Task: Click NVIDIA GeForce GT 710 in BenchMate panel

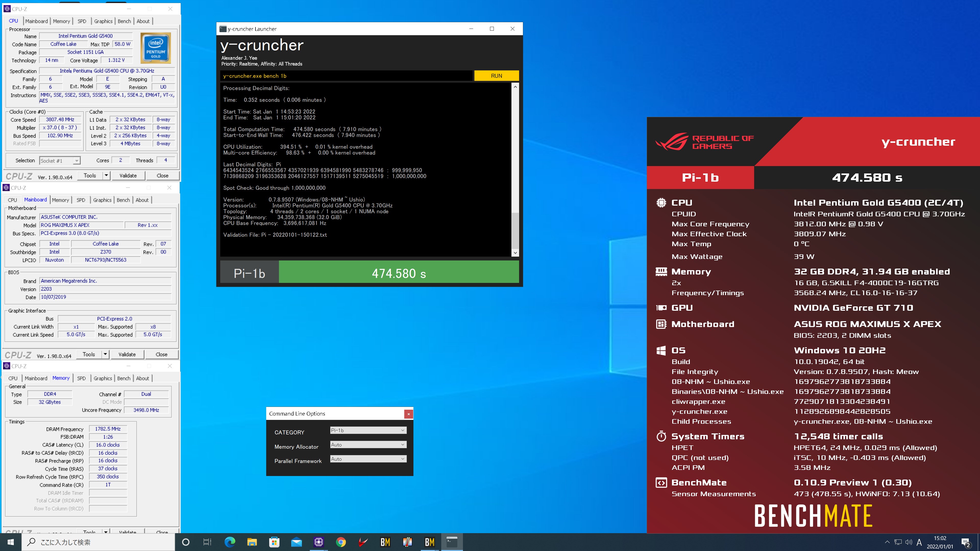Action: [853, 308]
